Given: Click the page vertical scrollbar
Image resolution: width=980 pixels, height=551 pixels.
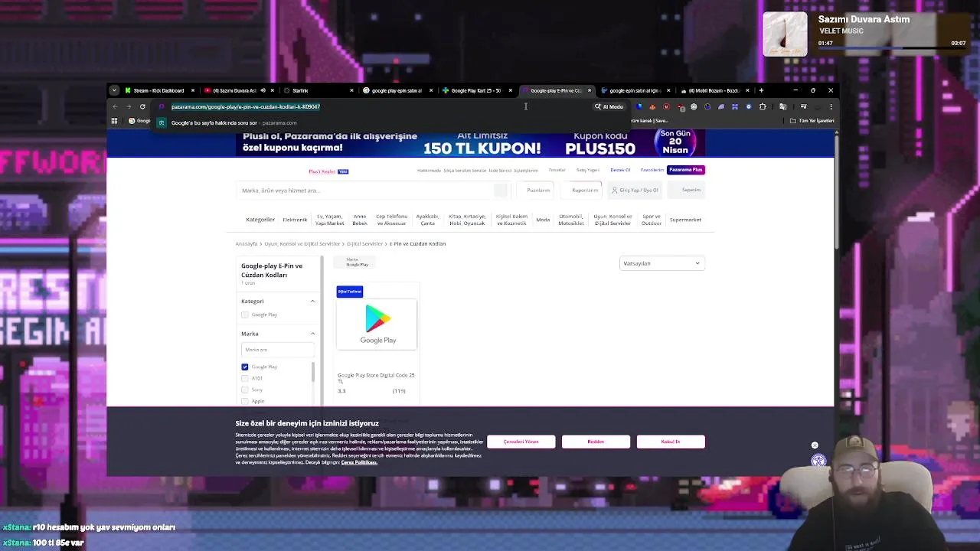Looking at the screenshot, I should (x=836, y=191).
